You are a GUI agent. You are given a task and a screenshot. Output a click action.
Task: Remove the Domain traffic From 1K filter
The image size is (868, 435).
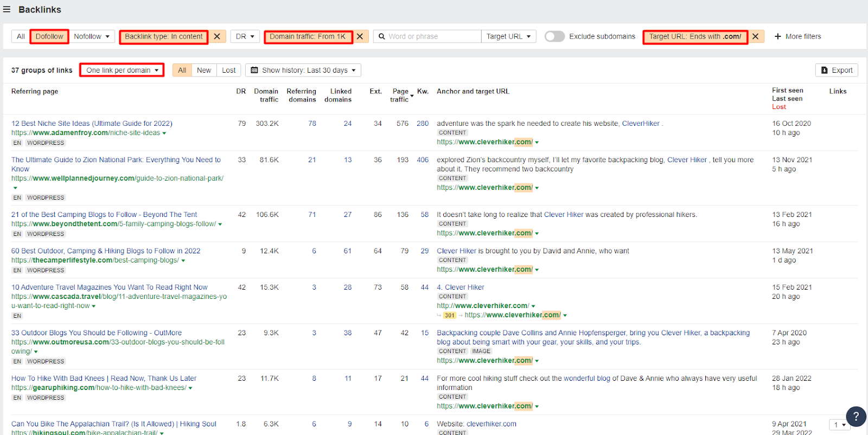point(360,36)
